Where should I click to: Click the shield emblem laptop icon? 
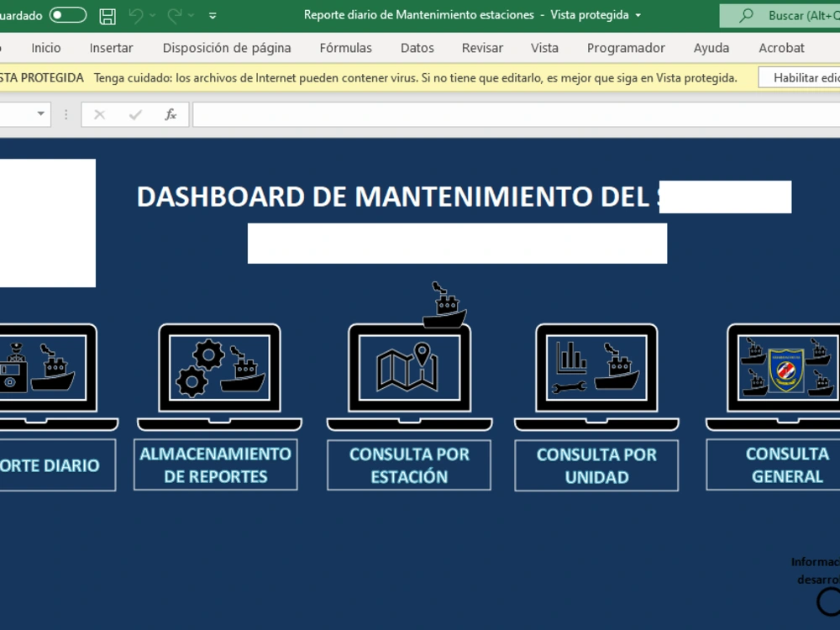[774, 377]
